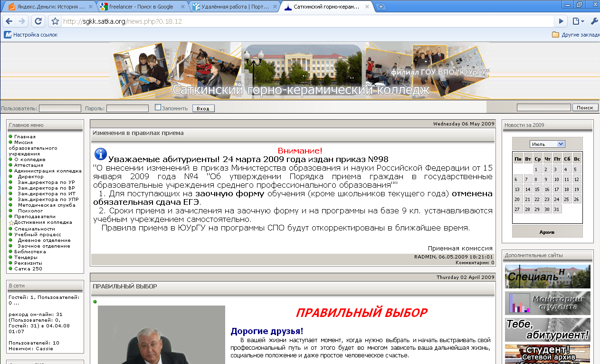Enable the Запомнить checkbox

(158, 107)
